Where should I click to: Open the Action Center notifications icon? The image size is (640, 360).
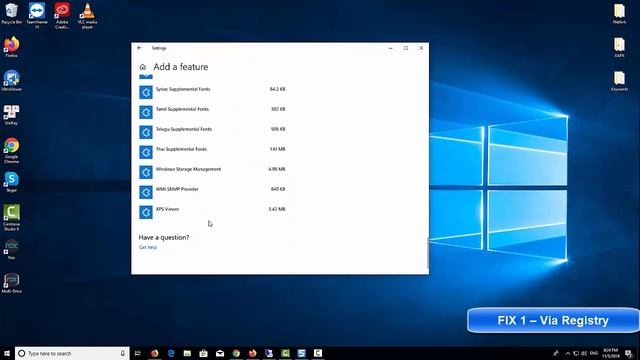click(x=629, y=353)
